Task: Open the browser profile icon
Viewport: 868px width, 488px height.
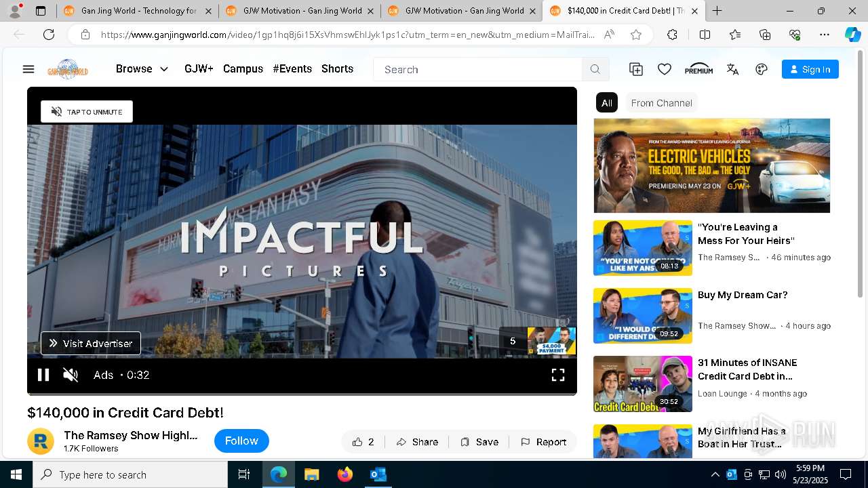Action: (15, 11)
